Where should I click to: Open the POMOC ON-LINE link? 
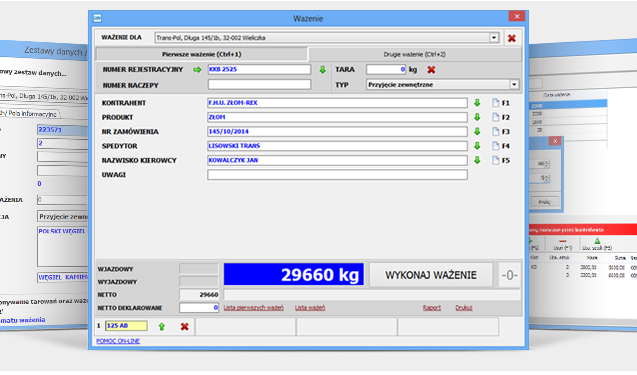118,341
